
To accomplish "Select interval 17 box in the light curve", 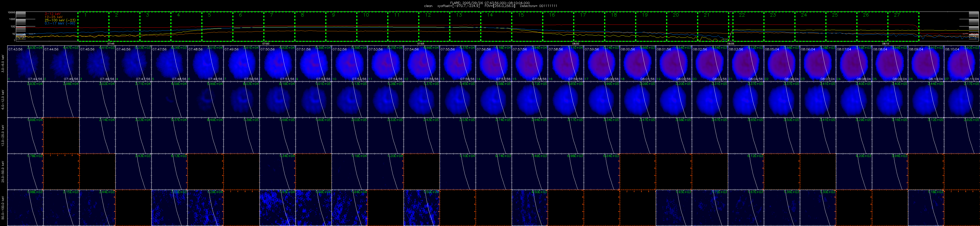I will pyautogui.click(x=589, y=26).
